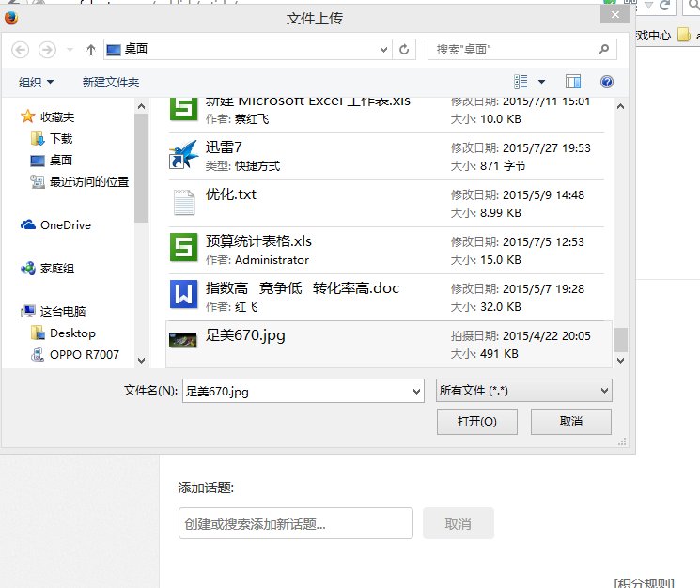Screen dimensions: 700x588
Task: Click the 打开(O) button
Action: [x=477, y=422]
